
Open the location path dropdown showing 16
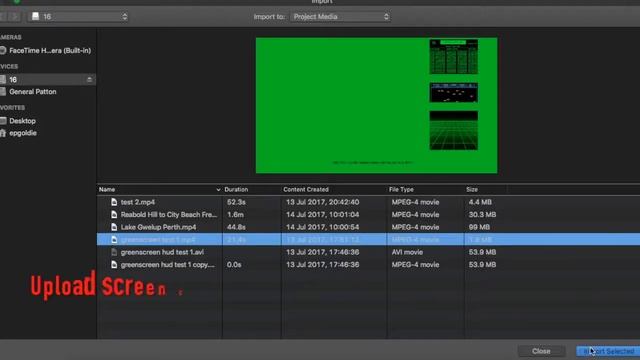(x=78, y=17)
